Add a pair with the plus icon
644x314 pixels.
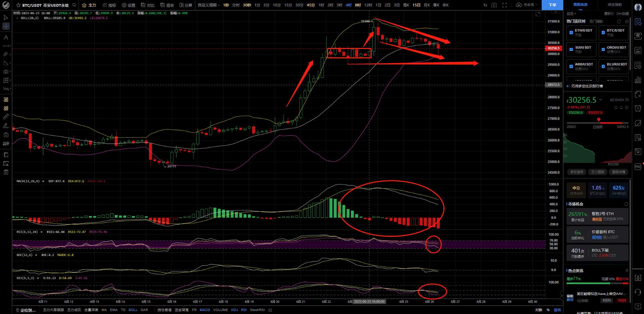pos(627,21)
